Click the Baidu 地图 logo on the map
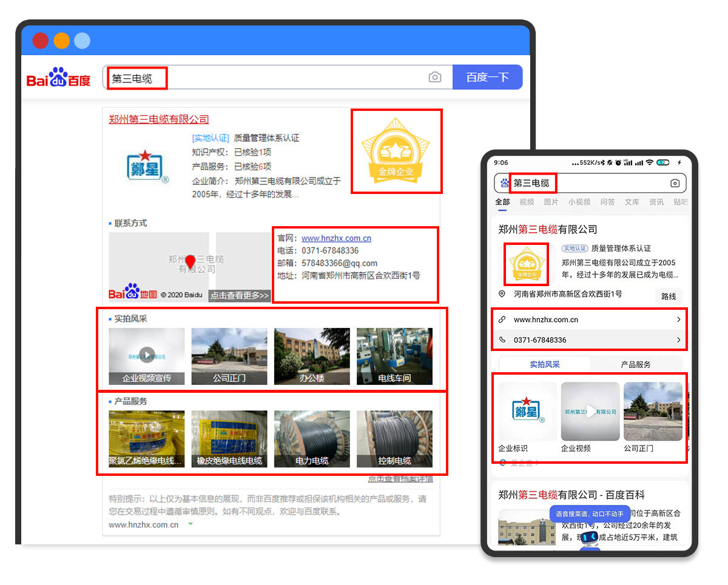 (x=133, y=293)
